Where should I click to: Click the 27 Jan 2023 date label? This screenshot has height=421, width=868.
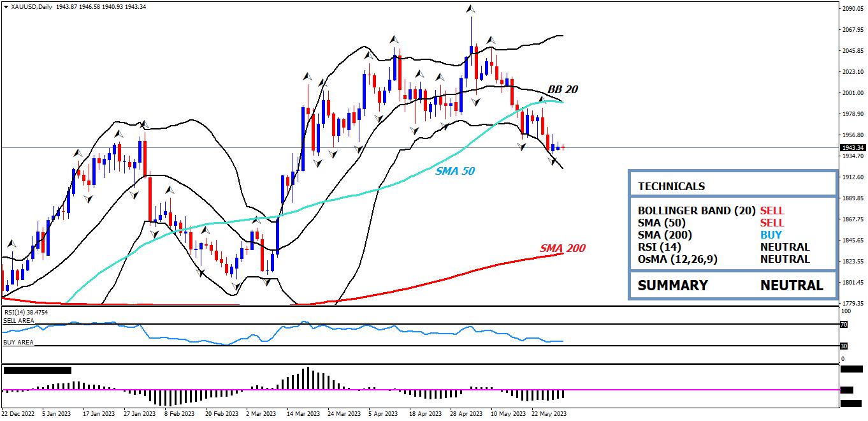(x=140, y=414)
